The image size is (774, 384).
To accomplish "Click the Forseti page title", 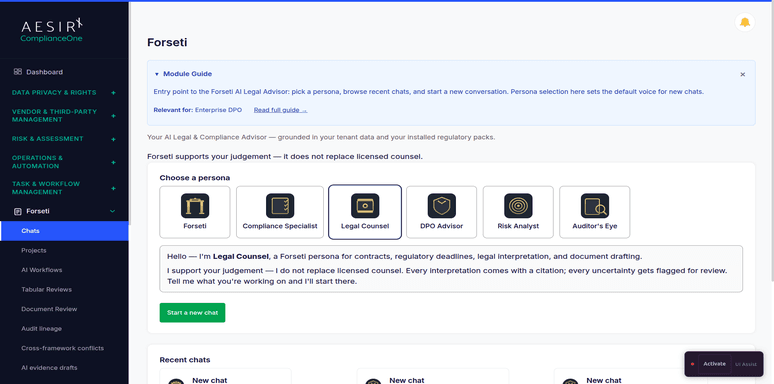I will (167, 43).
